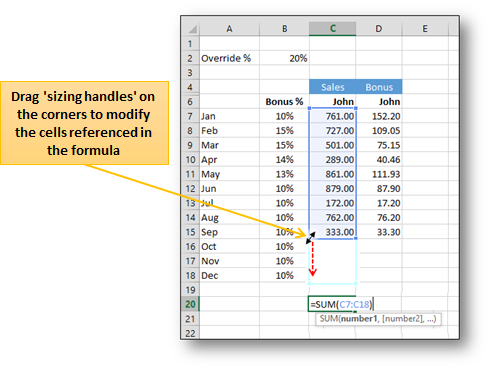The image size is (490, 370).
Task: Click sales value 172.00
Action: pyautogui.click(x=332, y=203)
